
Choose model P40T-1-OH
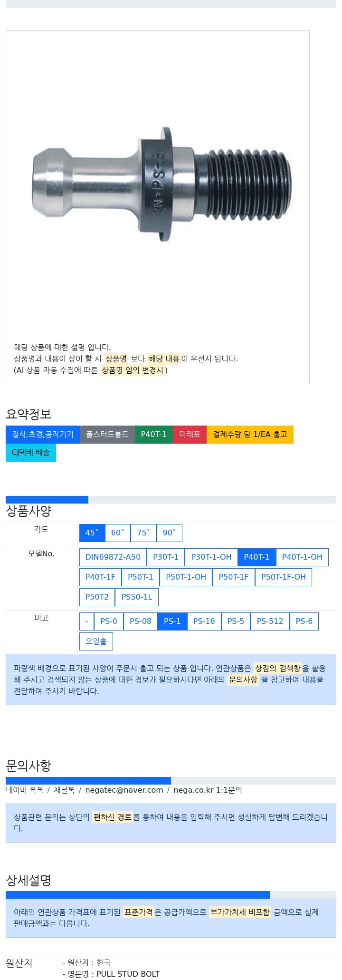click(302, 557)
